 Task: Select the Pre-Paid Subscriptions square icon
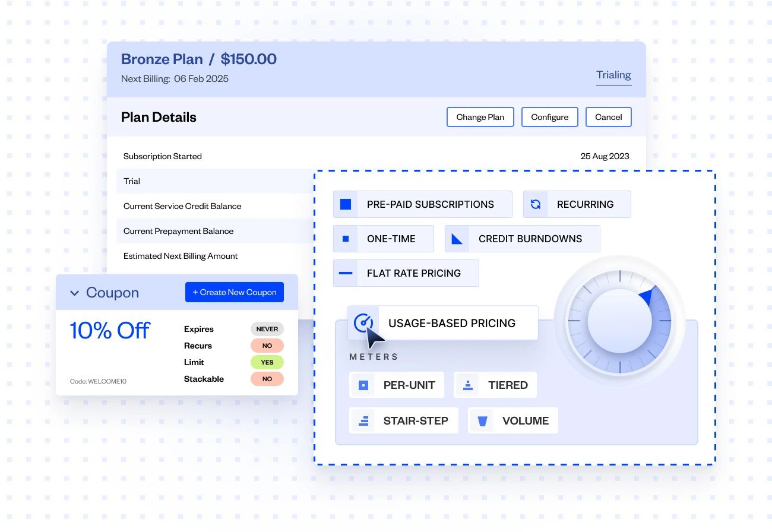(x=345, y=204)
